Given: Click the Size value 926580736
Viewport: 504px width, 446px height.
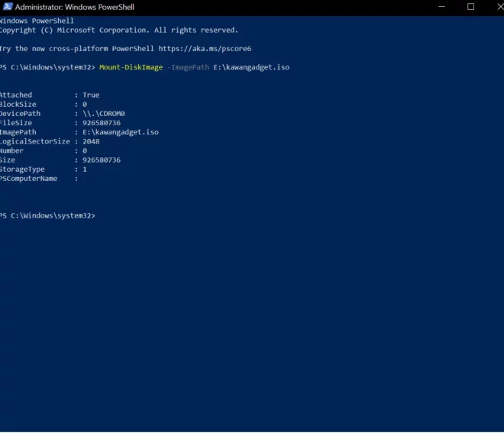Looking at the screenshot, I should tap(102, 160).
